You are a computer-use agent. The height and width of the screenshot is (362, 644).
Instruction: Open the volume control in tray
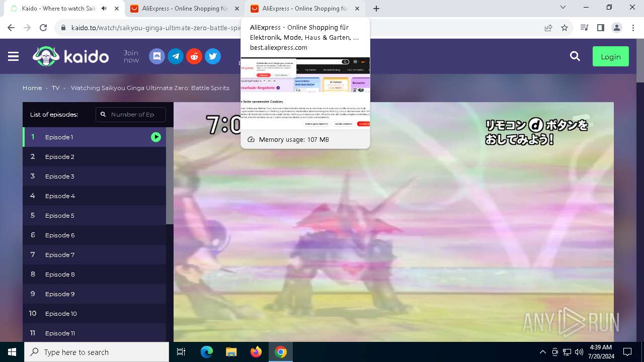(579, 352)
